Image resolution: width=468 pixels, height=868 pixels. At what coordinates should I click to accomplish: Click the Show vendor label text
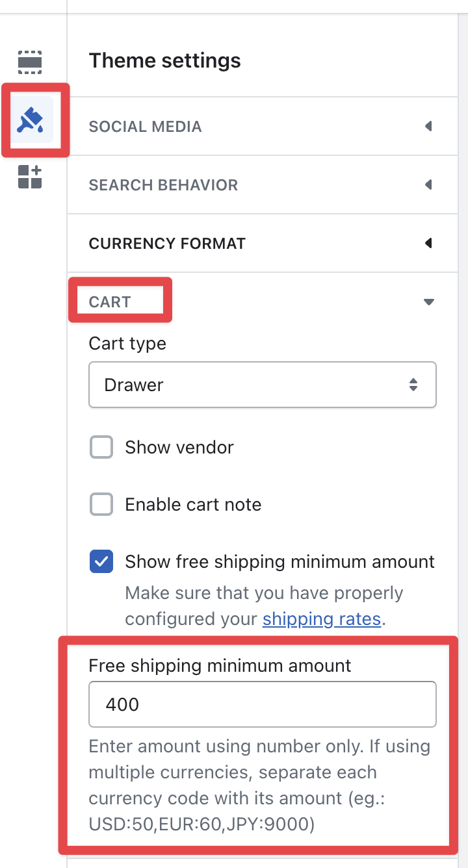click(x=179, y=448)
